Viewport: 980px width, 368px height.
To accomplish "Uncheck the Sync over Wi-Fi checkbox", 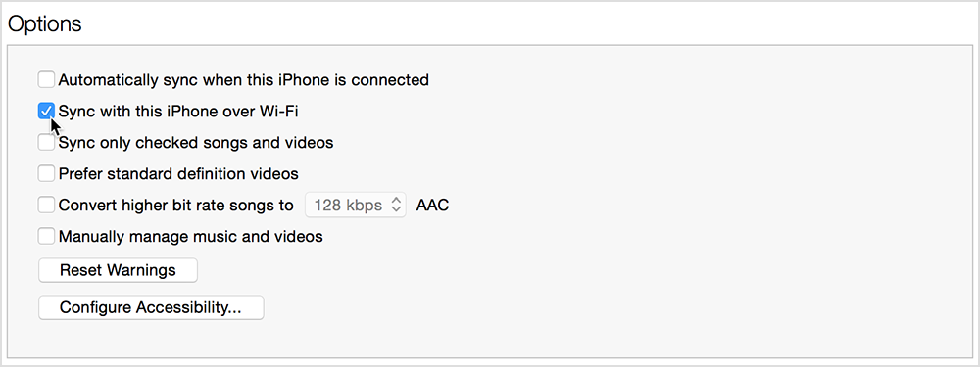I will click(46, 111).
